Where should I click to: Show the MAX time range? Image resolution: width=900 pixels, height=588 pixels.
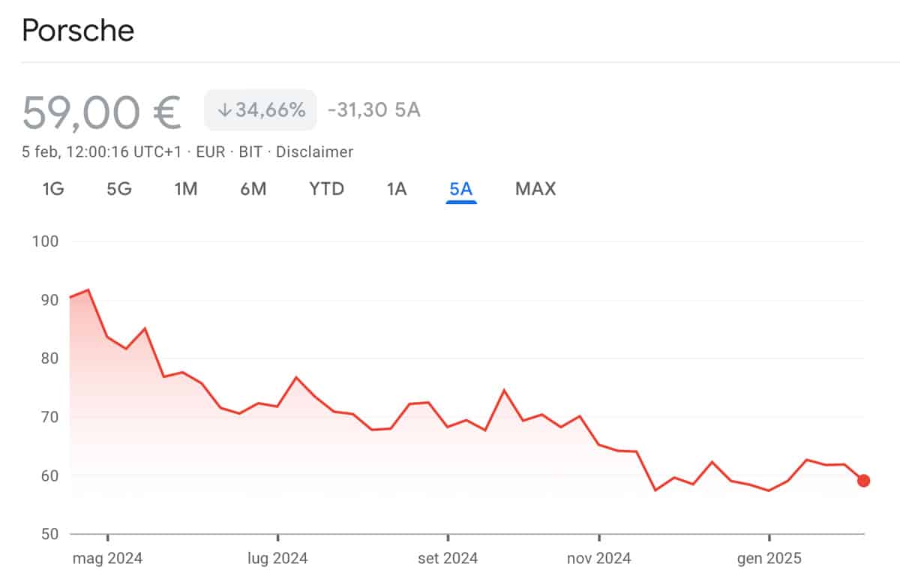click(x=535, y=189)
